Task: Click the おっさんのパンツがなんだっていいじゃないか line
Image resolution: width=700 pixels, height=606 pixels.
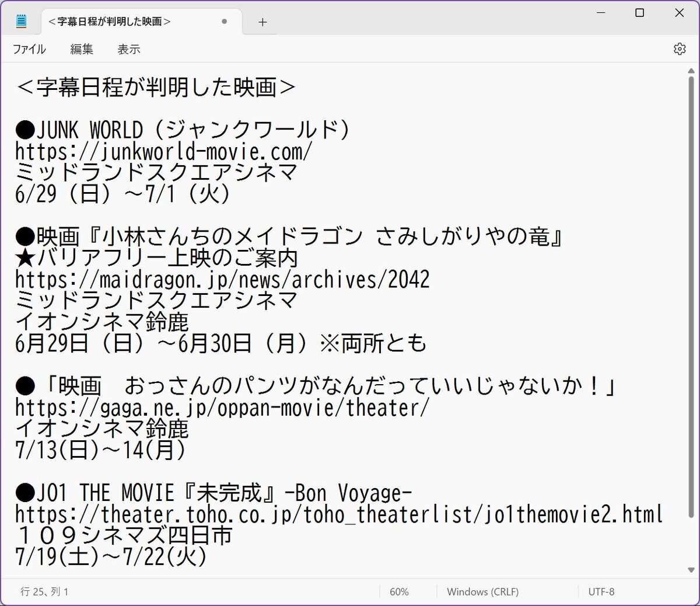Action: coord(316,386)
